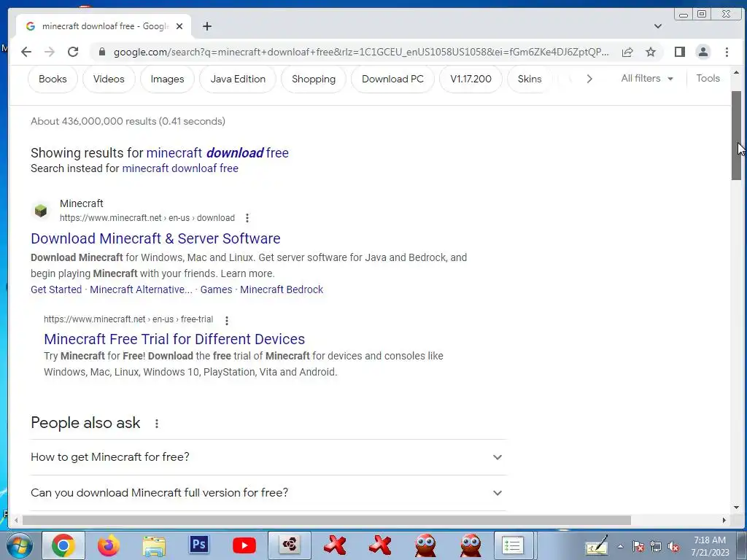
Task: Share this page using share icon
Action: pos(627,52)
